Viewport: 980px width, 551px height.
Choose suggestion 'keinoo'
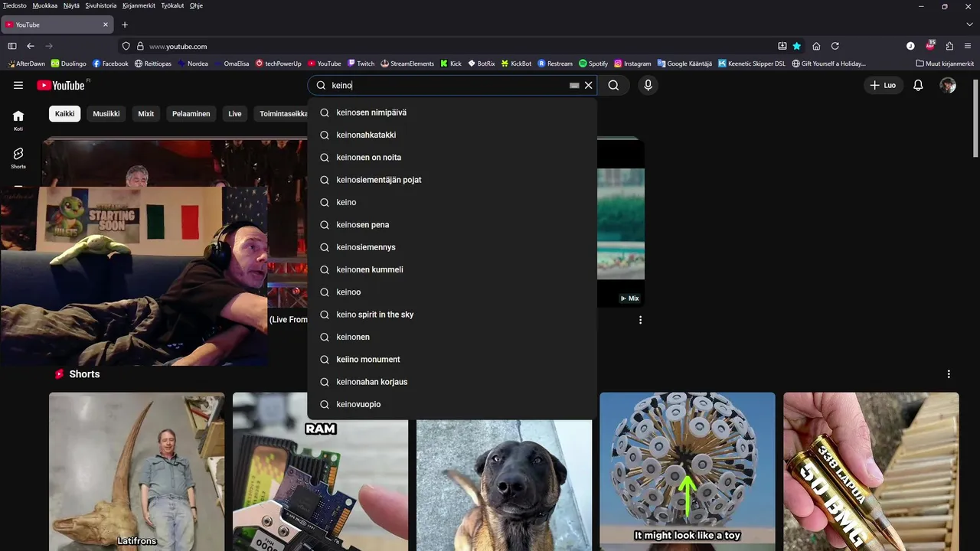(x=452, y=292)
